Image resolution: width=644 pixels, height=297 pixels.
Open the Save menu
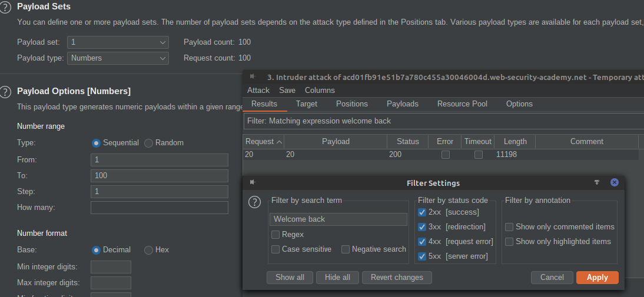pos(287,90)
